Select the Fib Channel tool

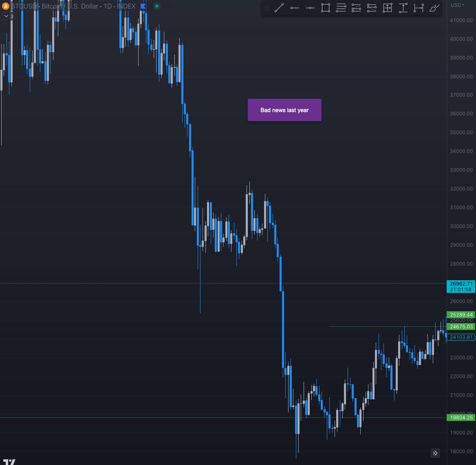372,8
